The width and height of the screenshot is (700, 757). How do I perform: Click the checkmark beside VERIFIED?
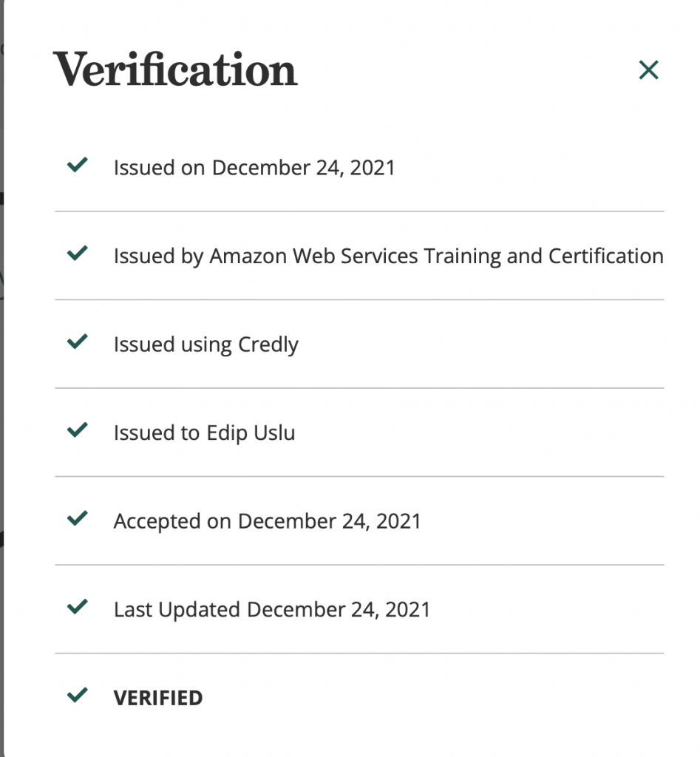tap(78, 696)
